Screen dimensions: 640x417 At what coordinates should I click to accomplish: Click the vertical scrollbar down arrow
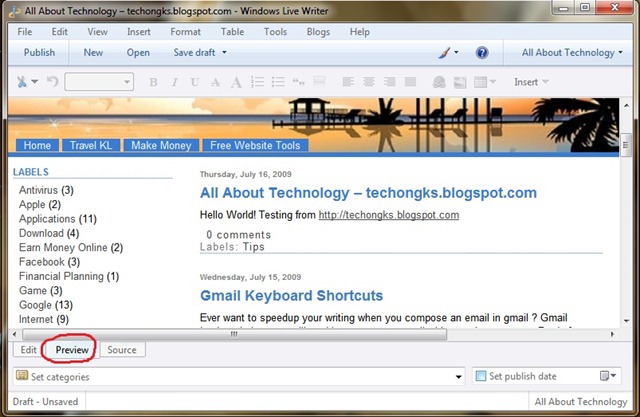point(626,321)
